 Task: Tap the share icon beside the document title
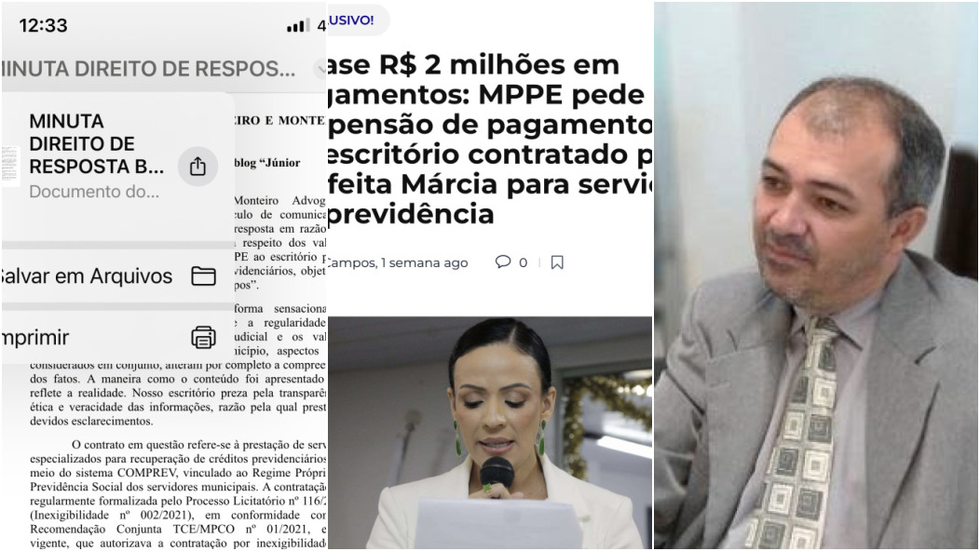197,167
